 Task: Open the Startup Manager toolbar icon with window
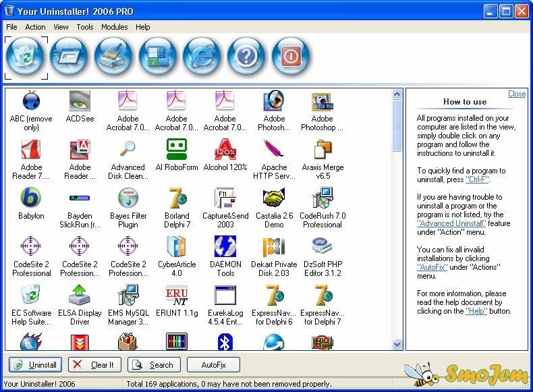tap(69, 57)
